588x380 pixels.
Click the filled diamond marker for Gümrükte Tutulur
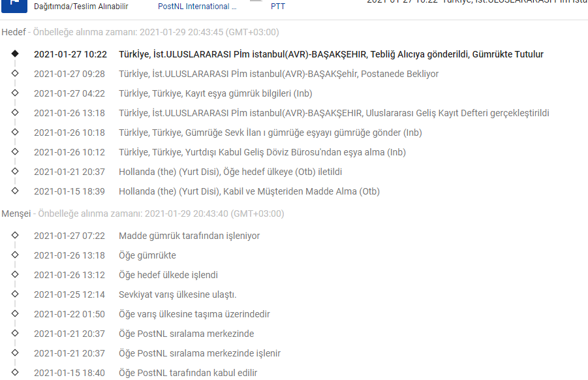(15, 54)
